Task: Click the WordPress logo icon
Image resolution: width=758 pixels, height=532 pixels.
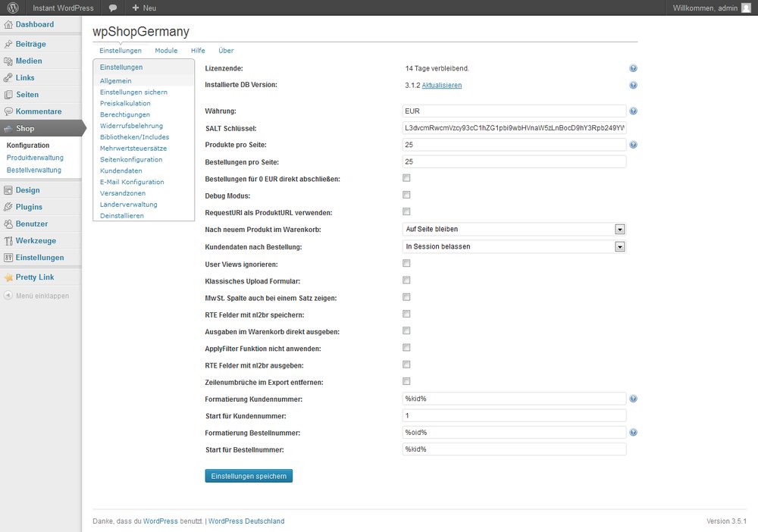Action: click(x=13, y=8)
